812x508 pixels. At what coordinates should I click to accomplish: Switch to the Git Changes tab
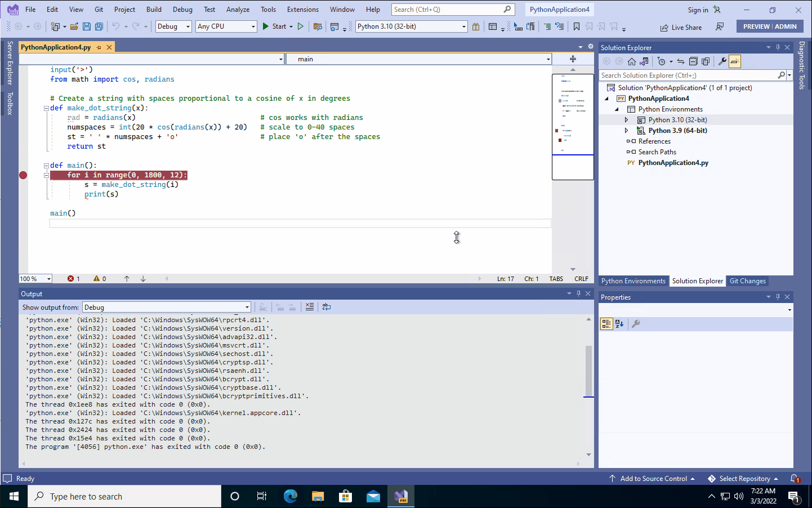(x=747, y=280)
